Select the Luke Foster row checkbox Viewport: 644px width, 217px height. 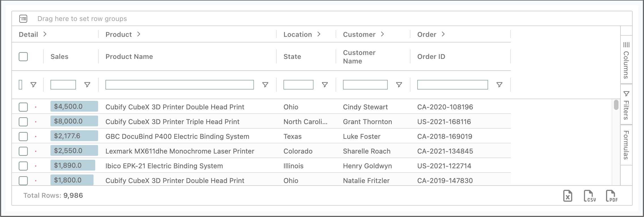[x=23, y=137]
